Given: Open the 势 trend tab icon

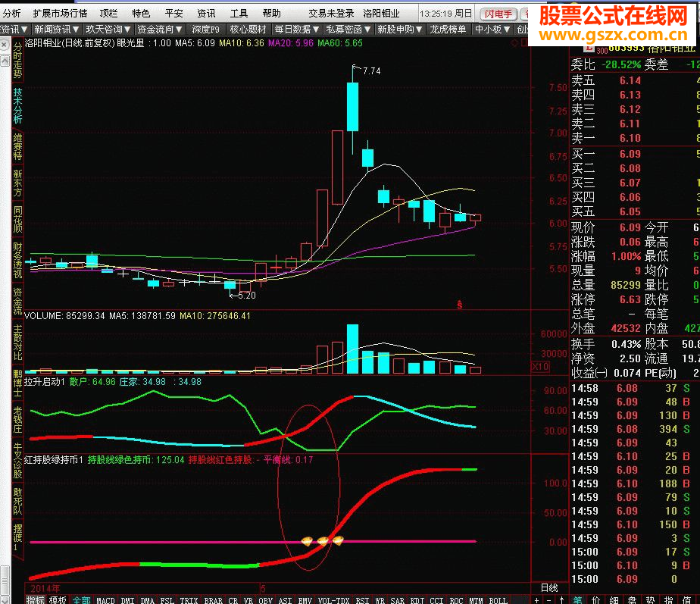Looking at the screenshot, I should [650, 600].
